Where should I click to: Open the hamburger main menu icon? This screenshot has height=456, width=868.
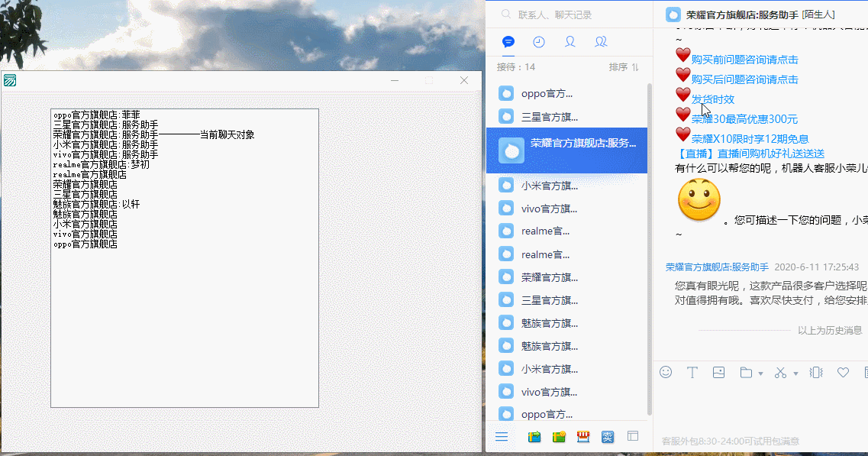[502, 437]
